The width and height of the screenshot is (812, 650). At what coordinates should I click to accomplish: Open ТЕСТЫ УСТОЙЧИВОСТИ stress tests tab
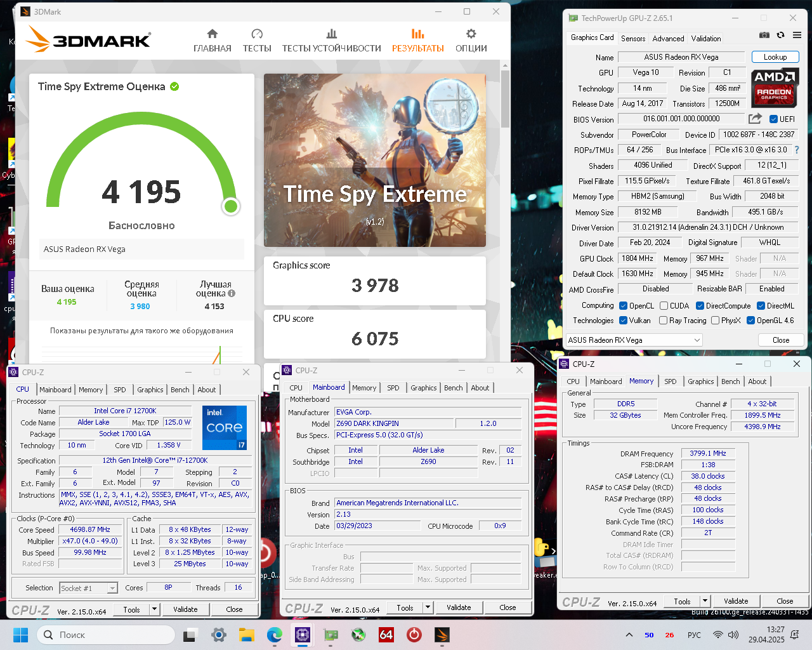point(332,41)
